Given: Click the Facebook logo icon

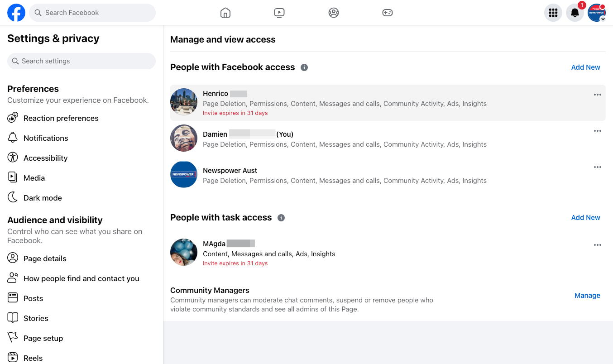Looking at the screenshot, I should [x=16, y=13].
